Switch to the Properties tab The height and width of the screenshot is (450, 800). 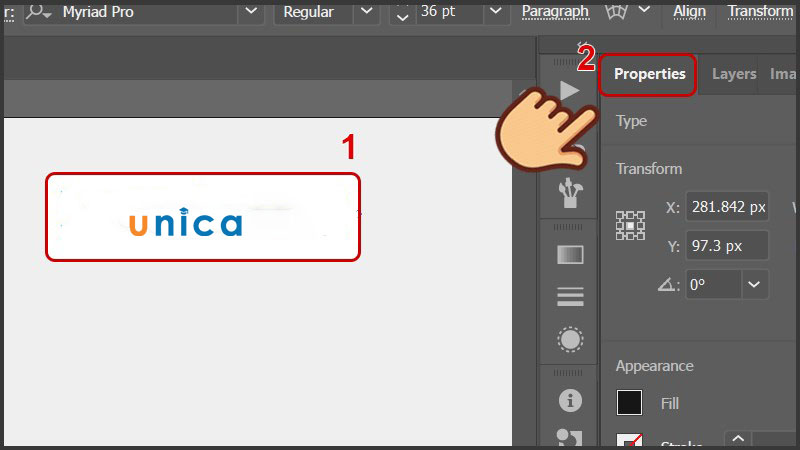[649, 74]
